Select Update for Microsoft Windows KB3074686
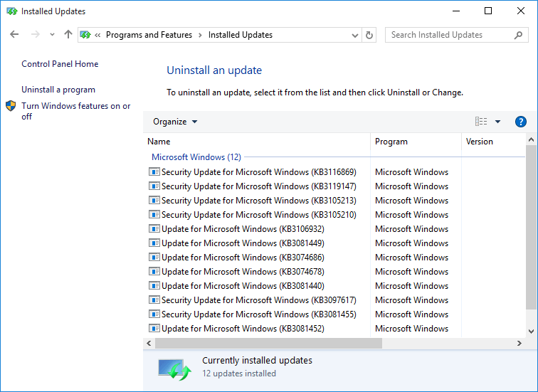538x392 pixels. (243, 258)
